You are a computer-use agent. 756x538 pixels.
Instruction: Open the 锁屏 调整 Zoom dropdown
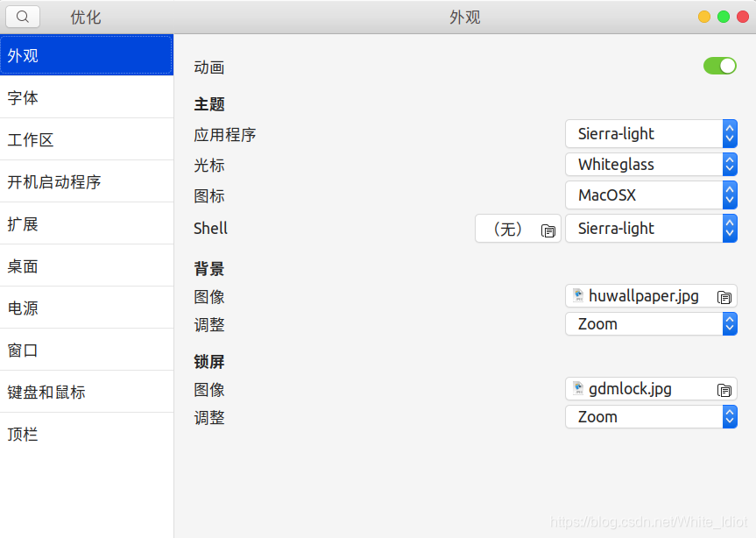(651, 417)
